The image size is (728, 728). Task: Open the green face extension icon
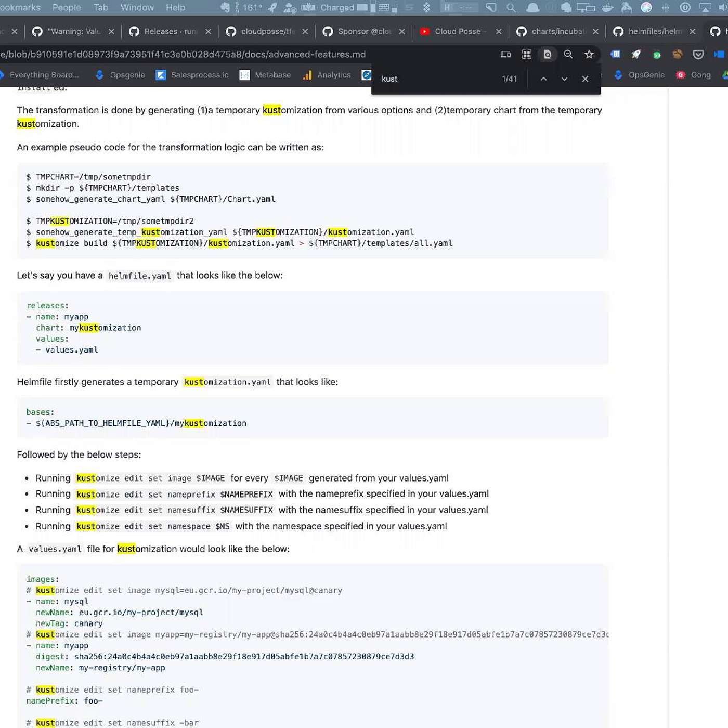pos(657,55)
